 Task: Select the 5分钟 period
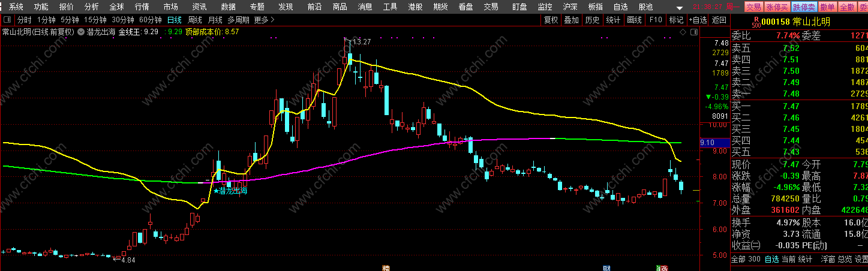tap(70, 20)
